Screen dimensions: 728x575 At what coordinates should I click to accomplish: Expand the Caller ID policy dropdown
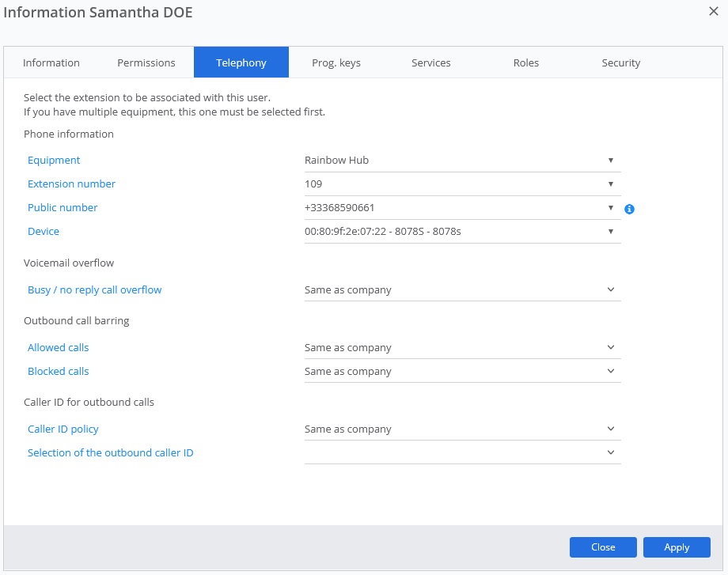[x=462, y=429]
